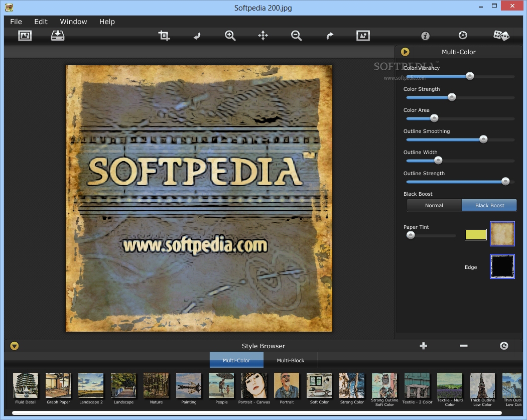The image size is (527, 420).
Task: Open the File menu
Action: pos(16,22)
